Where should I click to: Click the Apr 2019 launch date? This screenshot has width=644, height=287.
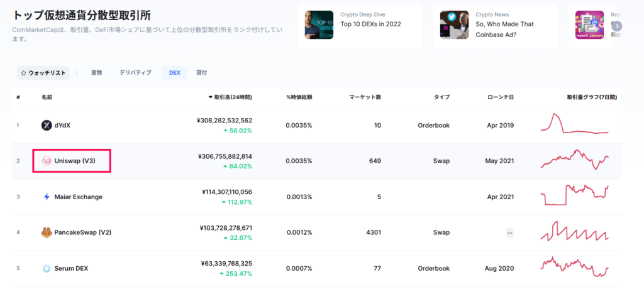coord(500,126)
